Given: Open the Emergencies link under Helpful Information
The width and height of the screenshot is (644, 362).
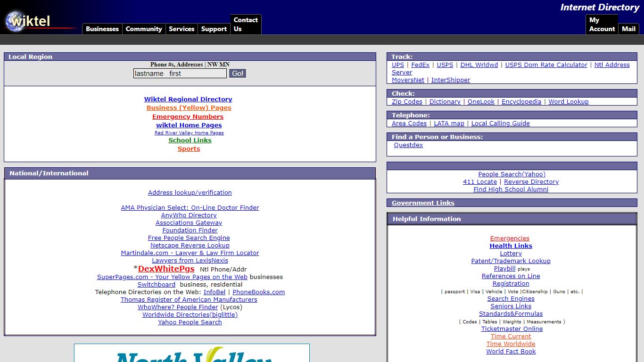Looking at the screenshot, I should click(x=510, y=239).
